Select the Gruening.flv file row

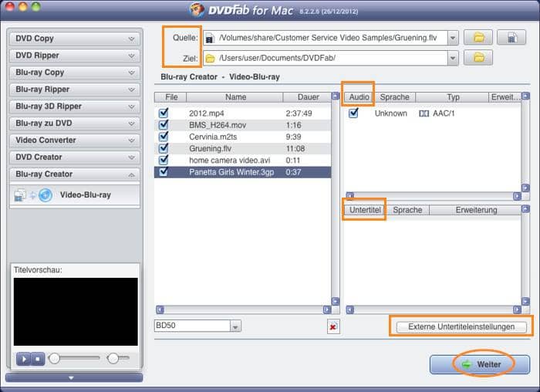coord(242,148)
